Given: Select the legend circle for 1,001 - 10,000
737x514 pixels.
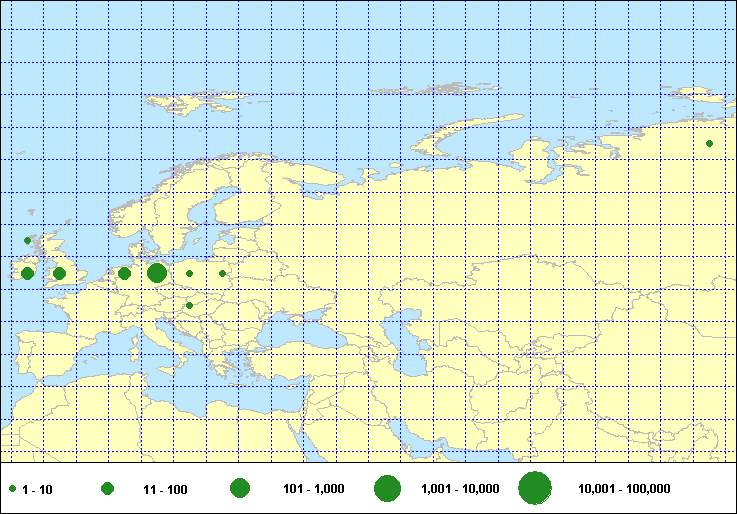Looking at the screenshot, I should [x=387, y=488].
